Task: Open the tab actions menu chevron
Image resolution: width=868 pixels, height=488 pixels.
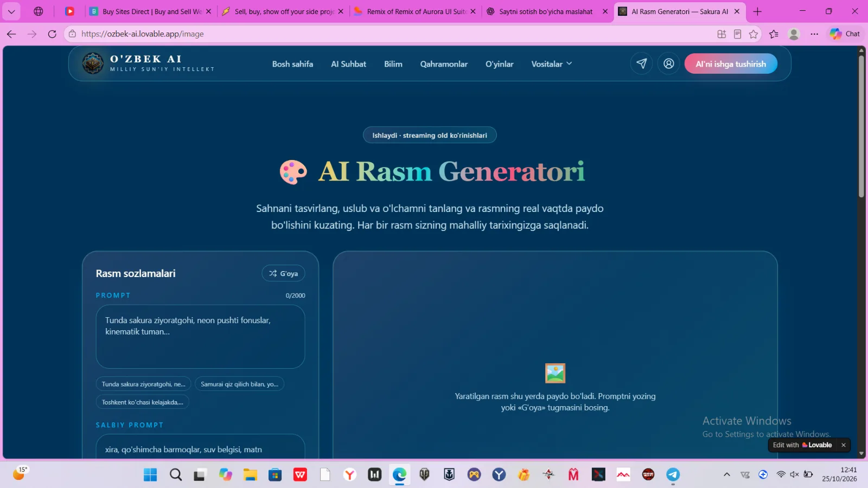Action: click(x=11, y=11)
